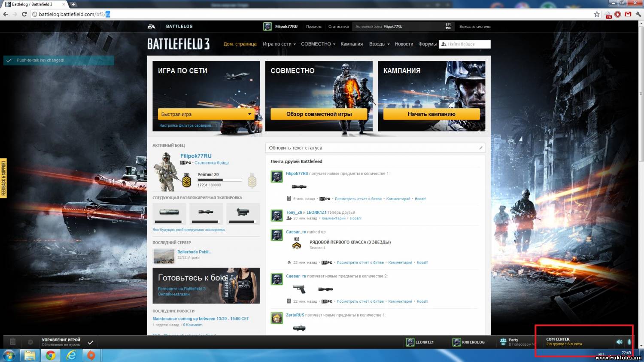644x362 pixels.
Task: Open friend LEONK1Z1 in bottom bar
Action: coord(420,342)
